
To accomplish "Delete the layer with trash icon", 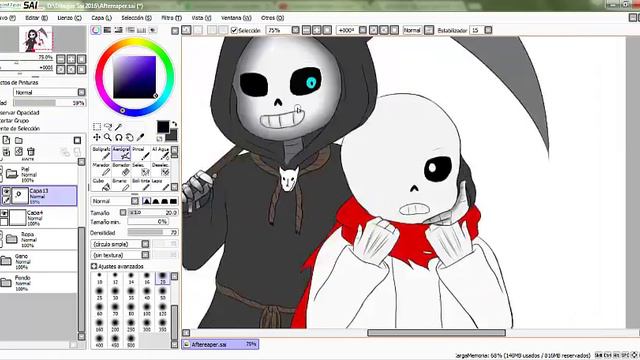I will pos(31,152).
